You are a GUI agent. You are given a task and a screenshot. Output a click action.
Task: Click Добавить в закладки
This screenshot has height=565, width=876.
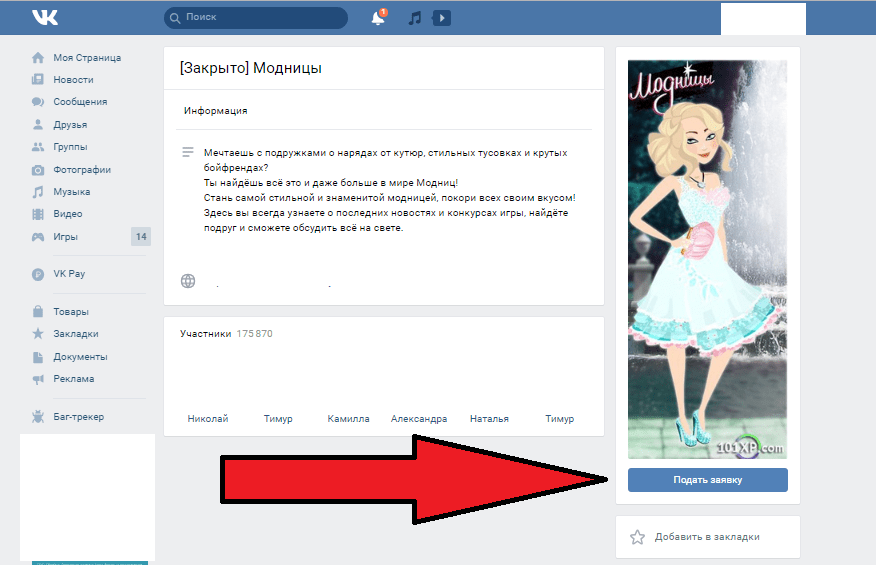707,536
